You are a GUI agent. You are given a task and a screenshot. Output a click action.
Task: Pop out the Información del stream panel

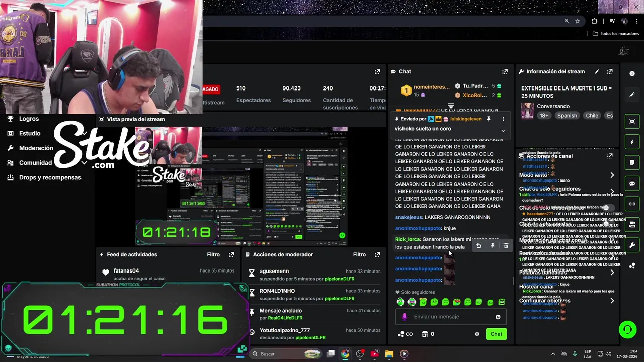click(610, 72)
